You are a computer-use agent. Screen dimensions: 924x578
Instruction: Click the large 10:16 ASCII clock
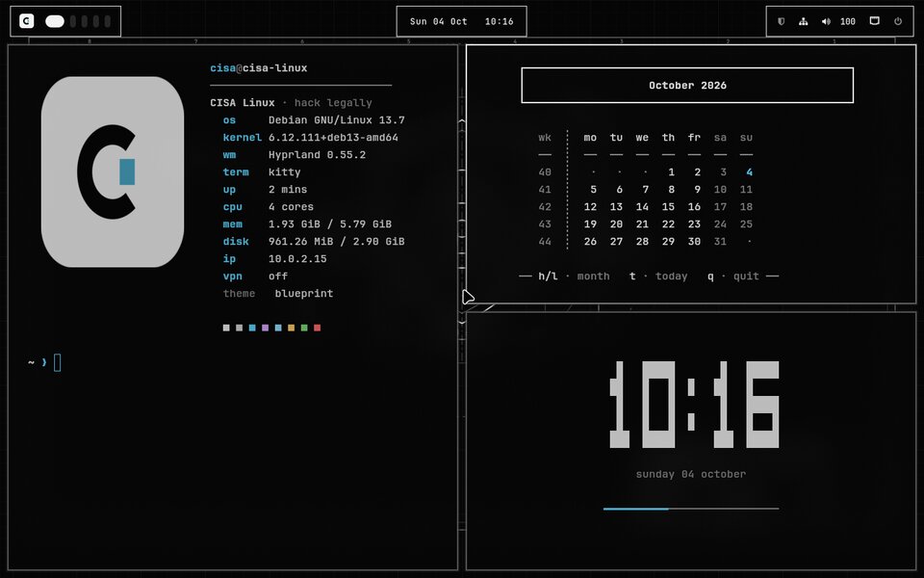pyautogui.click(x=694, y=405)
